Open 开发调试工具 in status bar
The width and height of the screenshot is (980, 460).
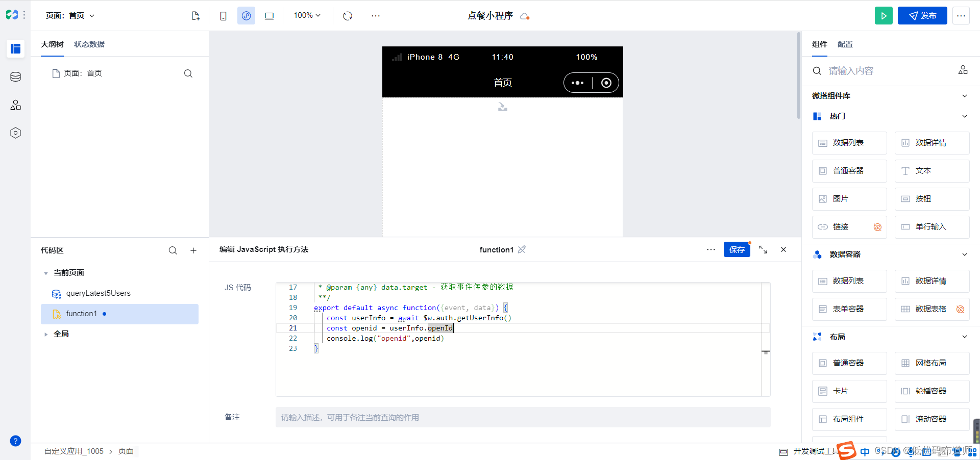[x=810, y=451]
